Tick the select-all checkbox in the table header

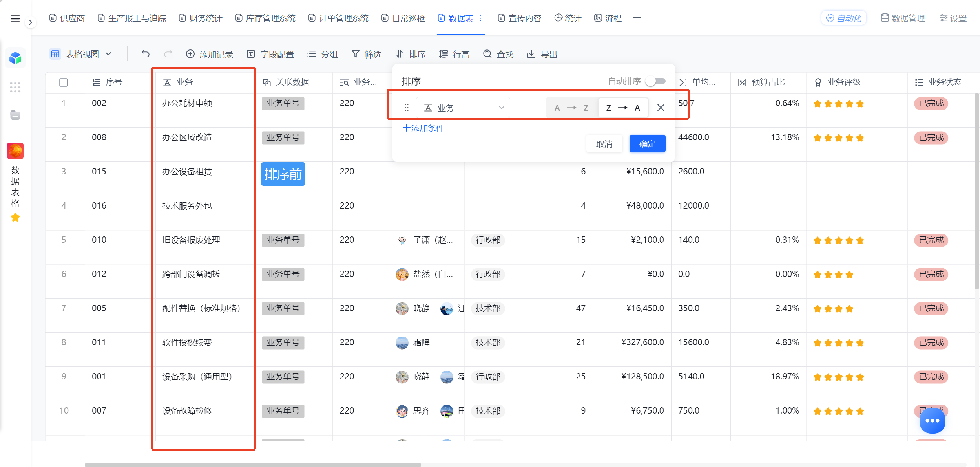point(64,82)
